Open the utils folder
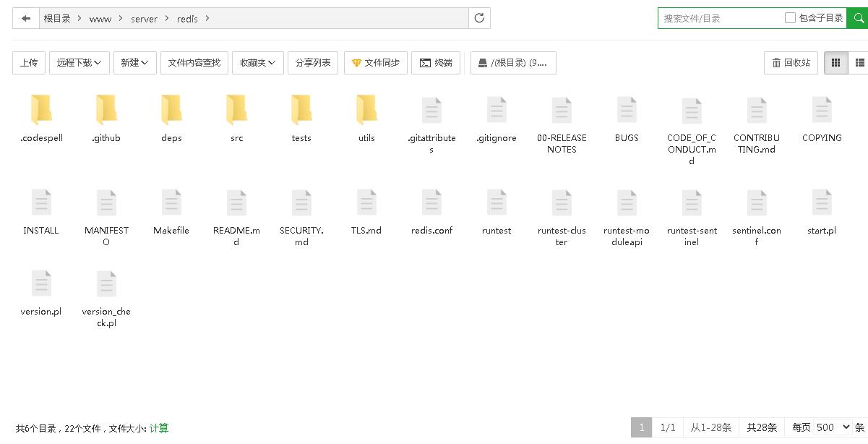The height and width of the screenshot is (444, 868). click(x=366, y=110)
